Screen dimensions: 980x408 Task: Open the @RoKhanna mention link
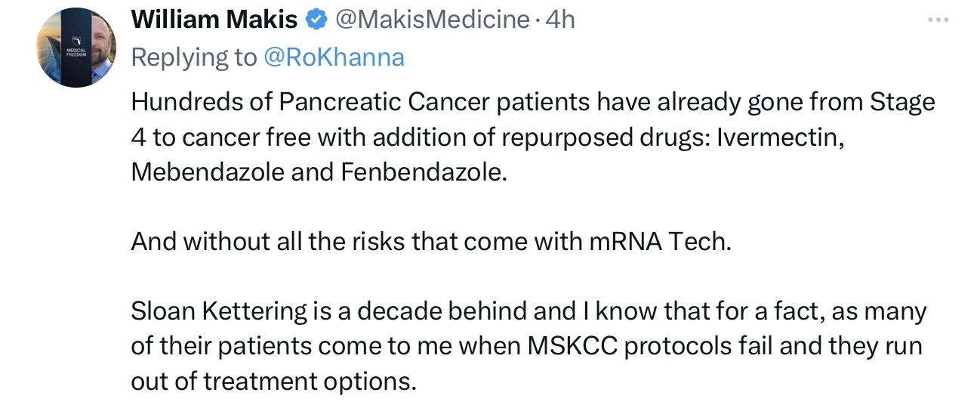pos(333,57)
